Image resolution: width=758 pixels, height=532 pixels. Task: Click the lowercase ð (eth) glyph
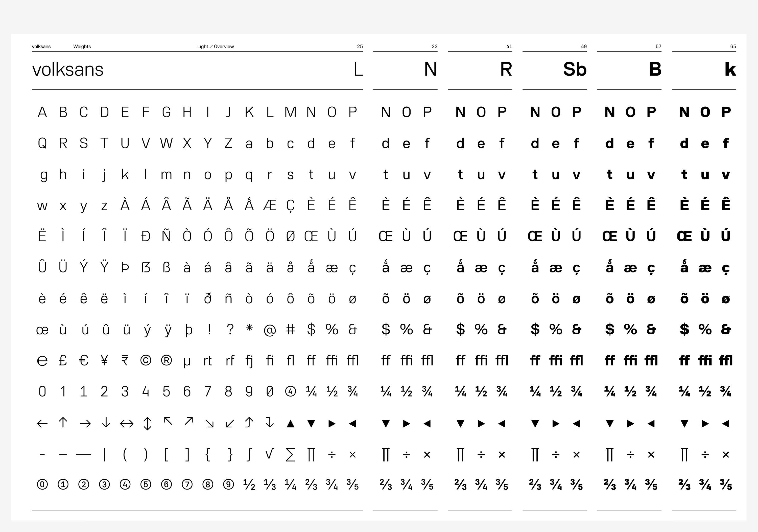click(208, 298)
